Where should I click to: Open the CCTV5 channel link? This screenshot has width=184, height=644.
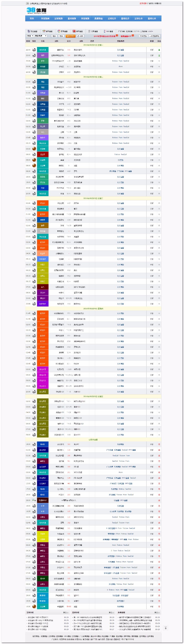(x=136, y=31)
